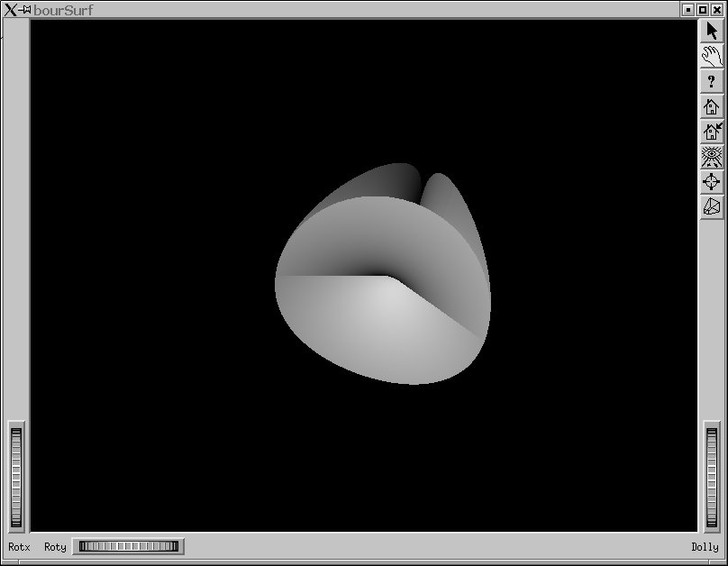Click the Set Home icon
Screen dimensions: 728x566
(711, 132)
